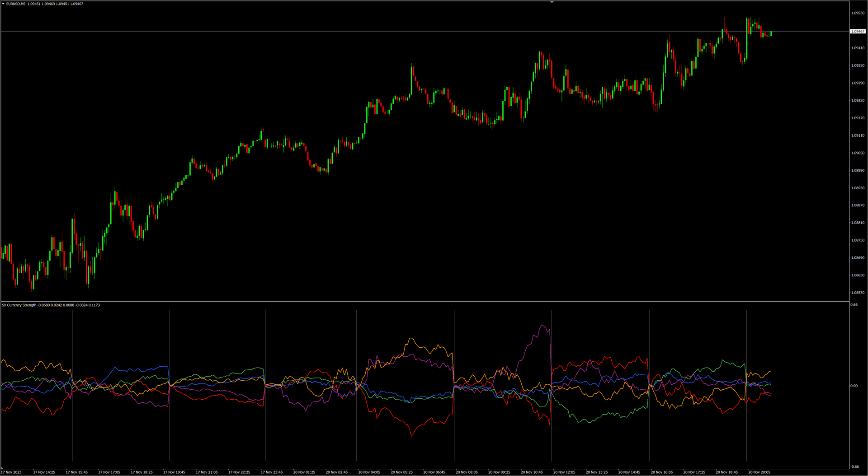Click the 20 Nov 12:05 time label
Viewport: 868px width, 476px height.
pos(564,472)
